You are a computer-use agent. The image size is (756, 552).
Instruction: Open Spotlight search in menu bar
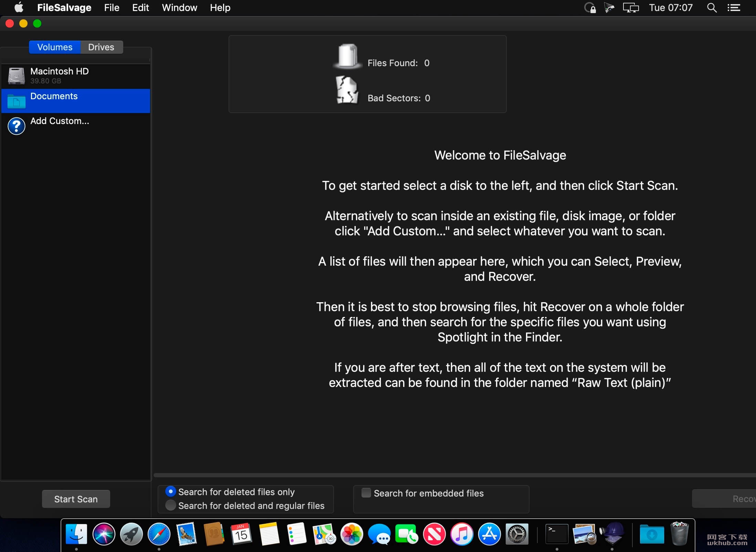[712, 8]
